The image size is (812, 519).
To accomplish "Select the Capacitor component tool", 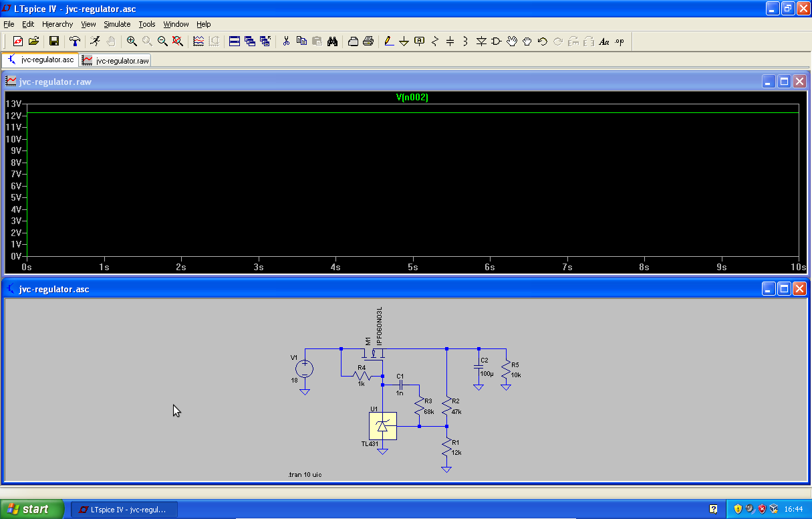I will pyautogui.click(x=450, y=41).
